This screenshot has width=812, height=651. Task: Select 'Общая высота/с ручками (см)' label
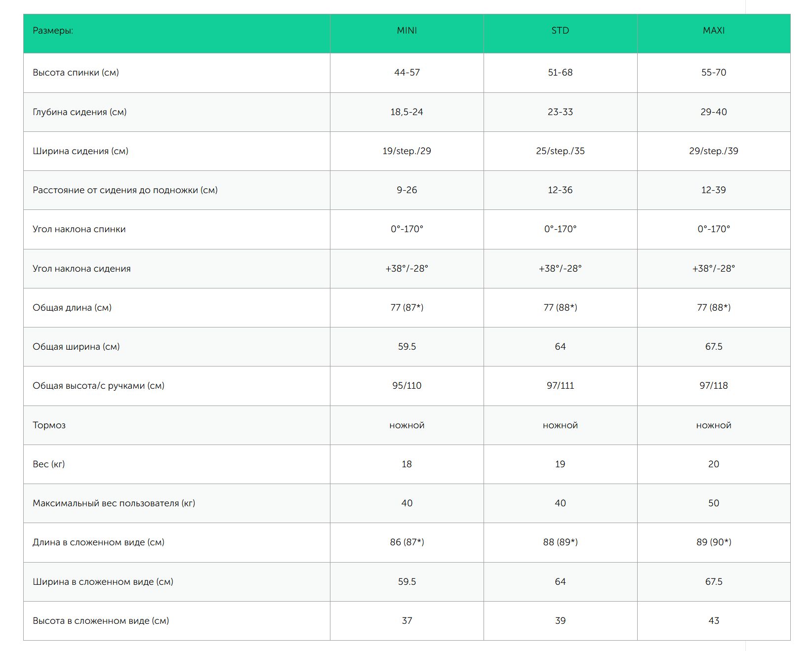tap(98, 386)
